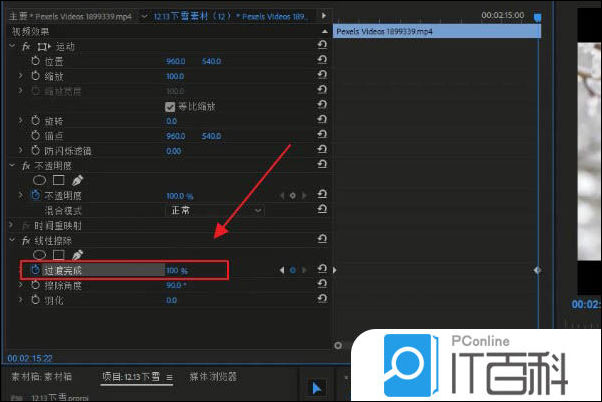Toggle the fx switch for 线性擦除

pyautogui.click(x=26, y=241)
